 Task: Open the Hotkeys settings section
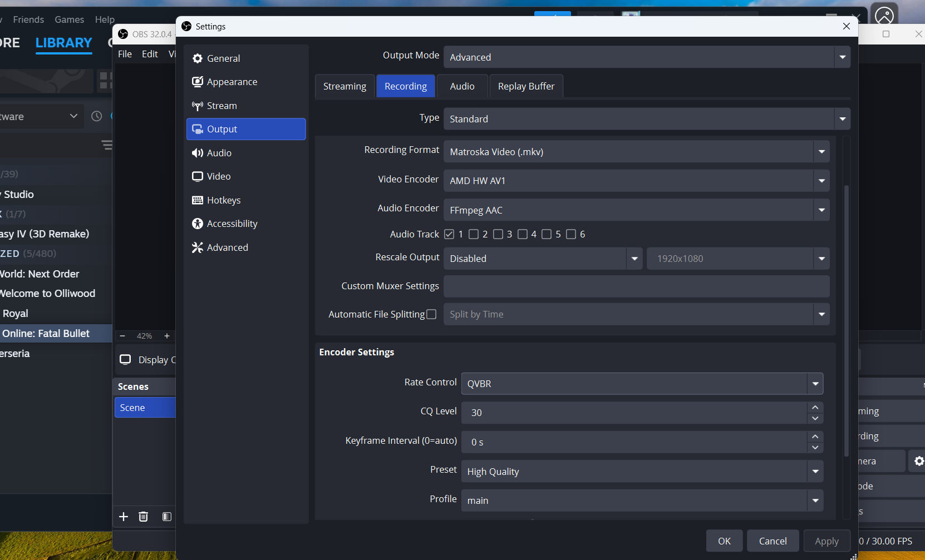[223, 200]
